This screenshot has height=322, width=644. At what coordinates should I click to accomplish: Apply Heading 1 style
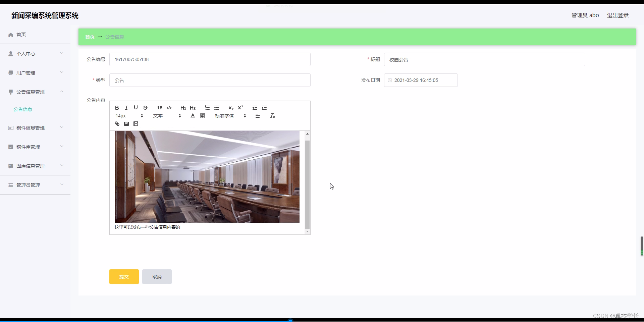click(x=183, y=108)
